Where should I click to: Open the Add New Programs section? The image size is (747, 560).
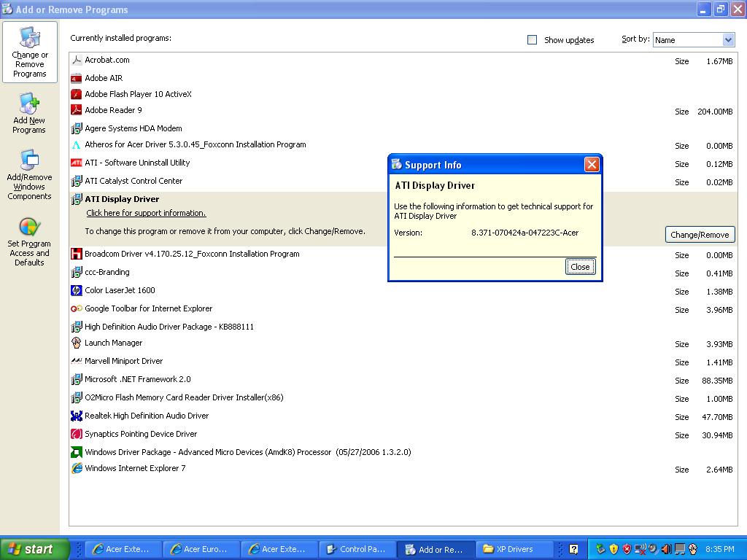pos(29,114)
